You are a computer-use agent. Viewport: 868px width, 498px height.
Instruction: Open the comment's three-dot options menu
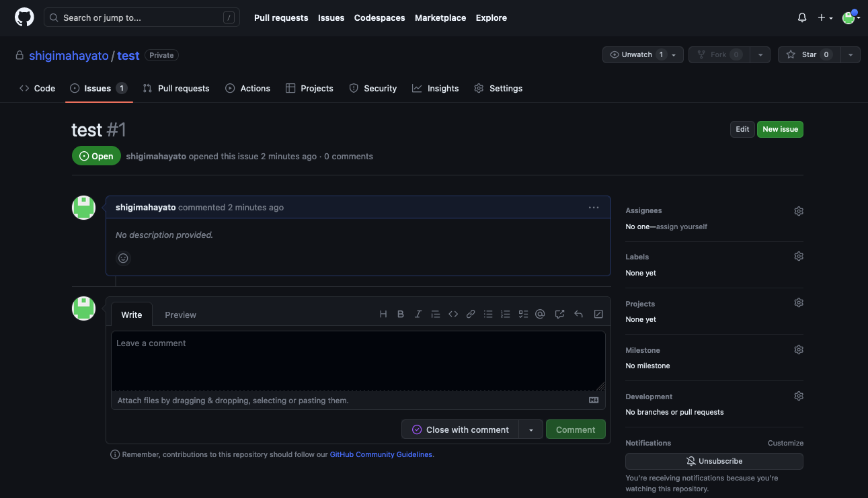click(x=594, y=208)
